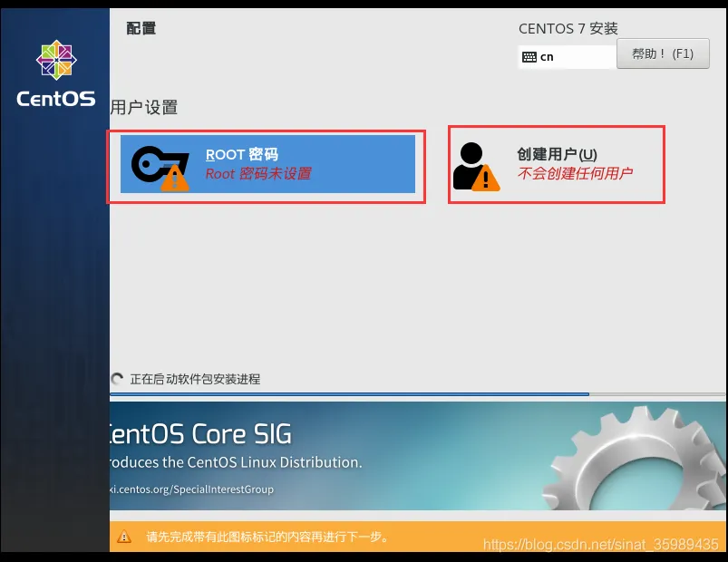This screenshot has width=728, height=562.
Task: Click the ROOT password key icon
Action: [156, 163]
